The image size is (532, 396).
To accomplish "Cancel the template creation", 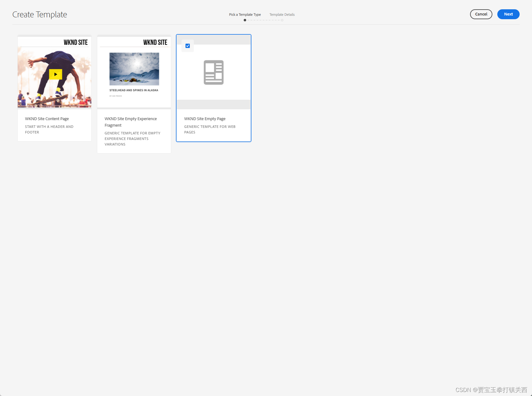I will (x=481, y=14).
